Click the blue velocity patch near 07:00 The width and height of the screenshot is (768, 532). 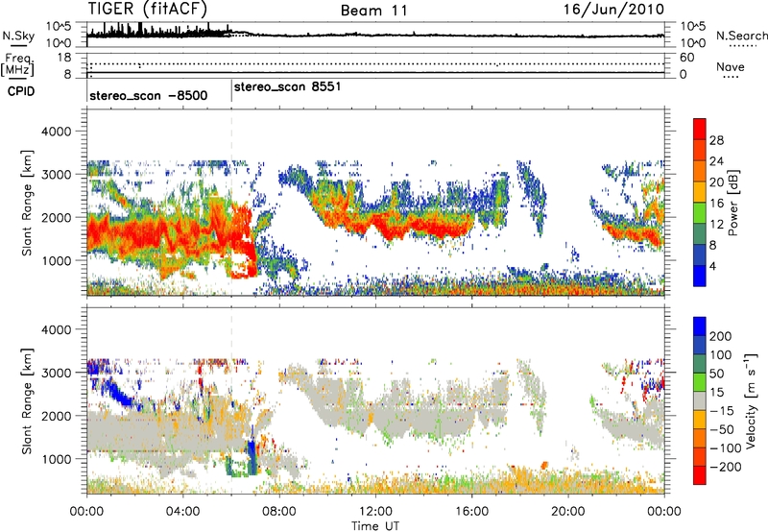(252, 456)
